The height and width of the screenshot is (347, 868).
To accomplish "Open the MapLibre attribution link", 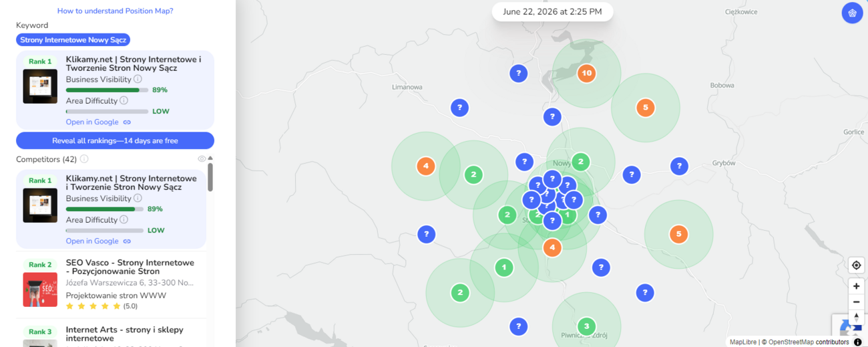I will 743,342.
